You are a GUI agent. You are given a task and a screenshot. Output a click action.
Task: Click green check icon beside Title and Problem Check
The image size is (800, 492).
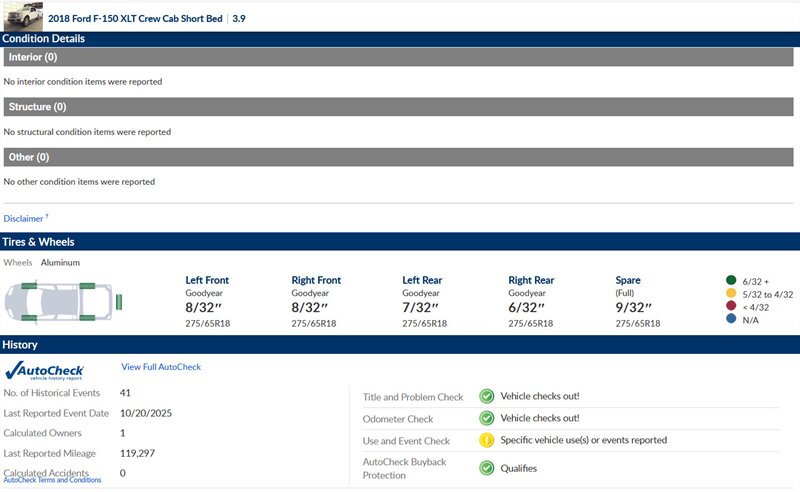pos(487,396)
